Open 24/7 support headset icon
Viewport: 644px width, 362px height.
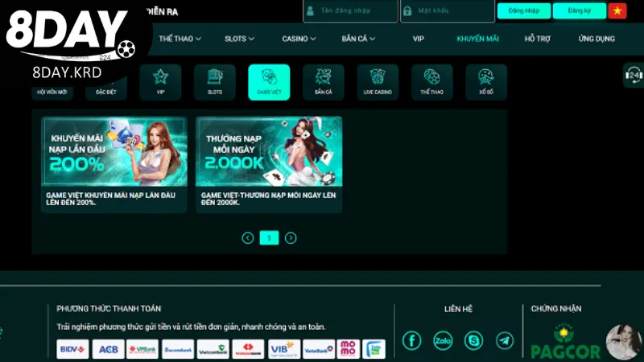pos(634,75)
